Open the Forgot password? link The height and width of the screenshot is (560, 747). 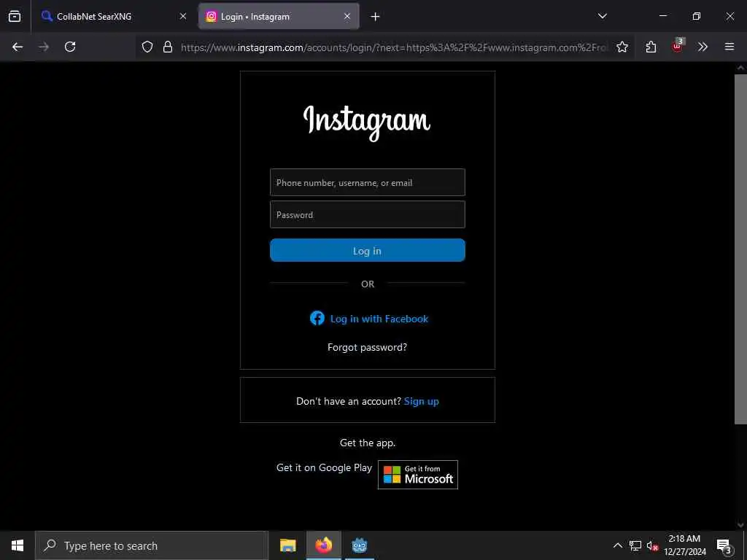(368, 347)
